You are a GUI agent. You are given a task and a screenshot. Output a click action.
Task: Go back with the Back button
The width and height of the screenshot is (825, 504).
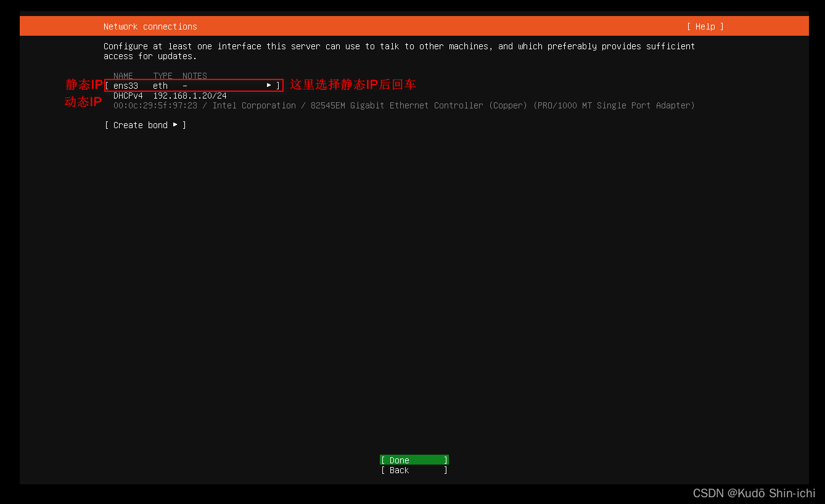point(414,470)
